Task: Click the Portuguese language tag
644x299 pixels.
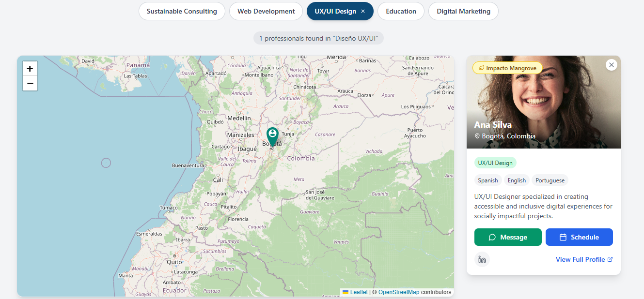Action: 550,180
